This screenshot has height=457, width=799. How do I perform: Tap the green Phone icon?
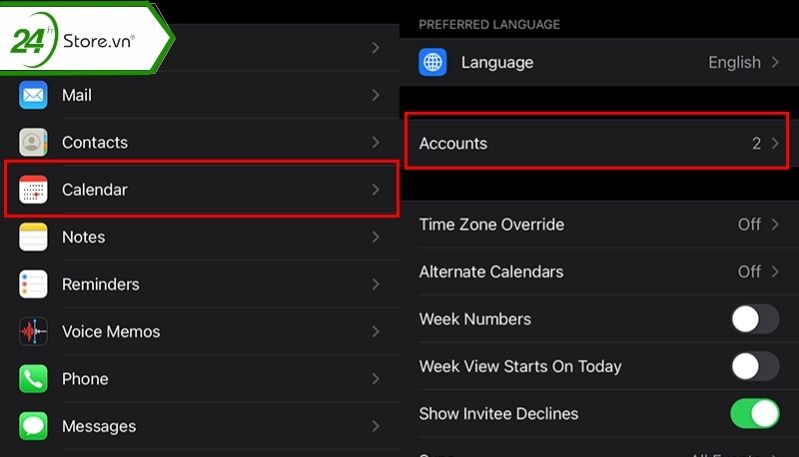click(33, 379)
